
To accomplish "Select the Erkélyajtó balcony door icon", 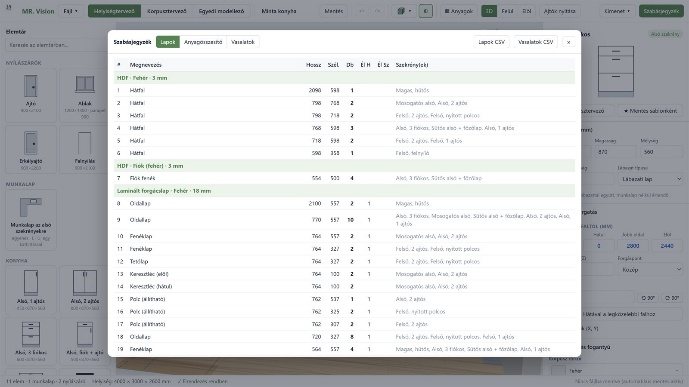I will 31,149.
